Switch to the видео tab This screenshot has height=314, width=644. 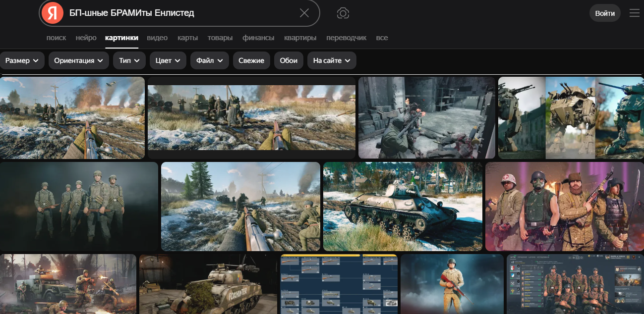[x=157, y=38]
